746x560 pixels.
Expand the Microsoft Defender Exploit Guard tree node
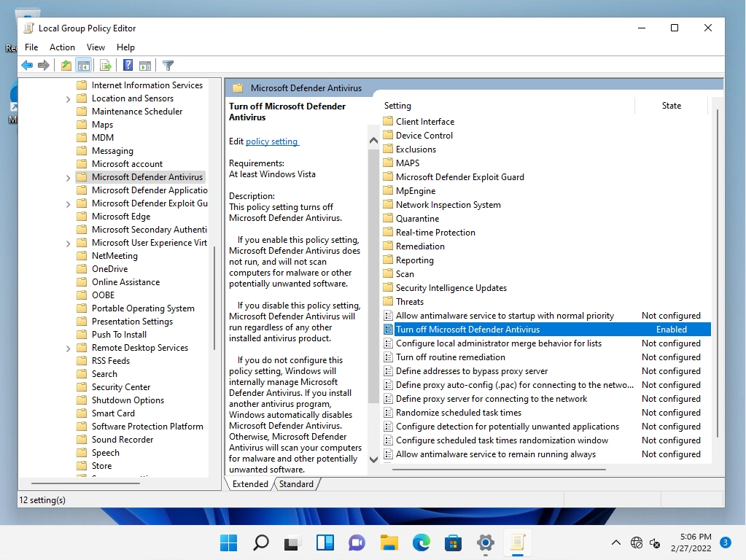[68, 203]
